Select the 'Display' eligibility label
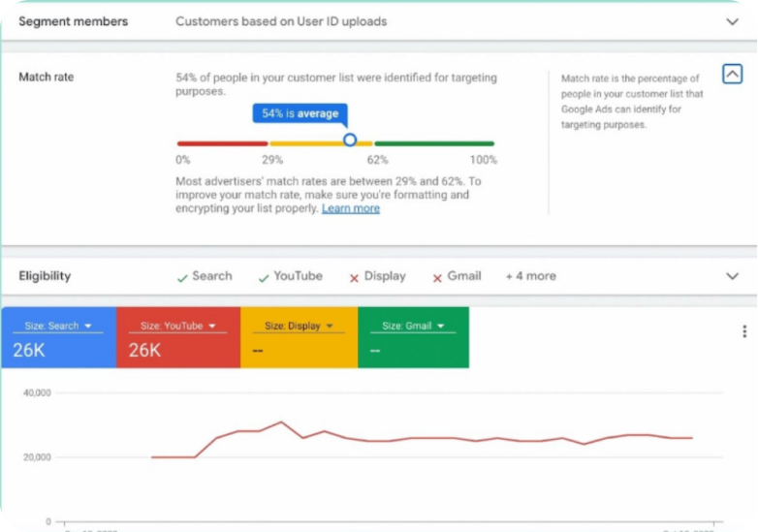 tap(385, 276)
